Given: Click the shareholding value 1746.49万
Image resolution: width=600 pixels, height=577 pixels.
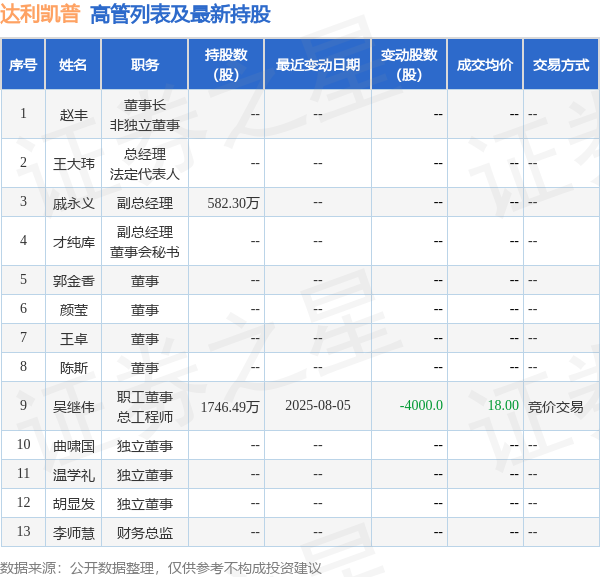Looking at the screenshot, I should (x=230, y=407).
